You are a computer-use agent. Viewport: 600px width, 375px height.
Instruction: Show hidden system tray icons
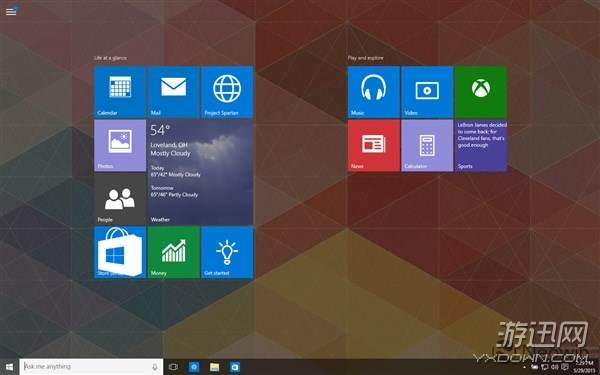(x=525, y=367)
